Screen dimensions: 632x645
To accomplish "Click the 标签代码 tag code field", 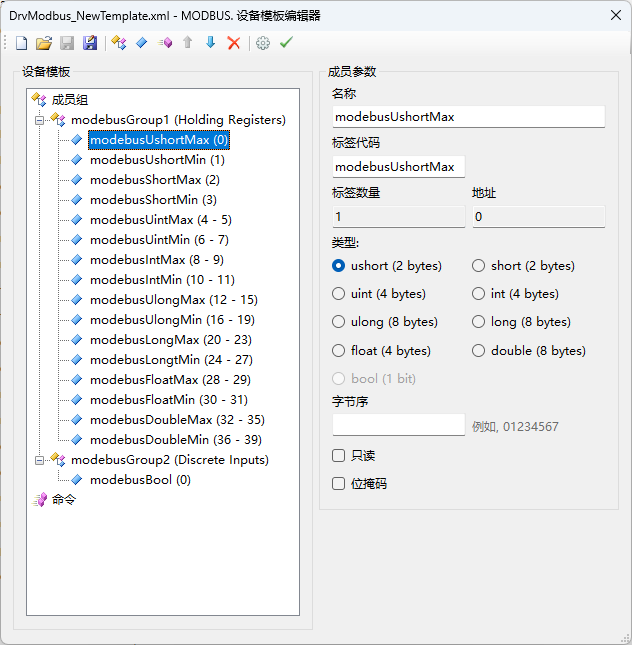I will [x=399, y=167].
